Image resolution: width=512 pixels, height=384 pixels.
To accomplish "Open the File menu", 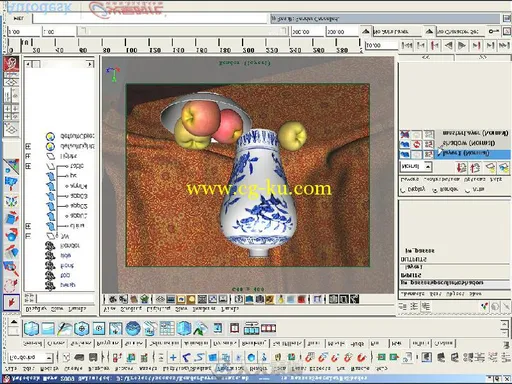I will [x=11, y=369].
